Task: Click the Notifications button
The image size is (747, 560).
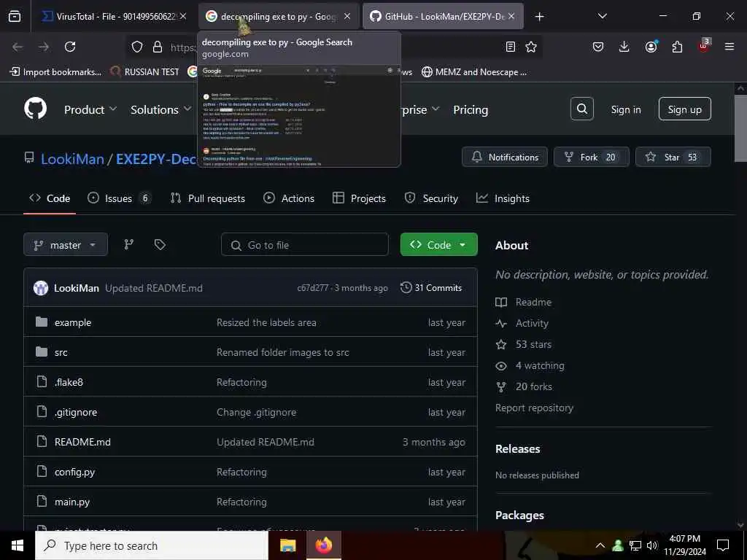Action: click(x=505, y=157)
